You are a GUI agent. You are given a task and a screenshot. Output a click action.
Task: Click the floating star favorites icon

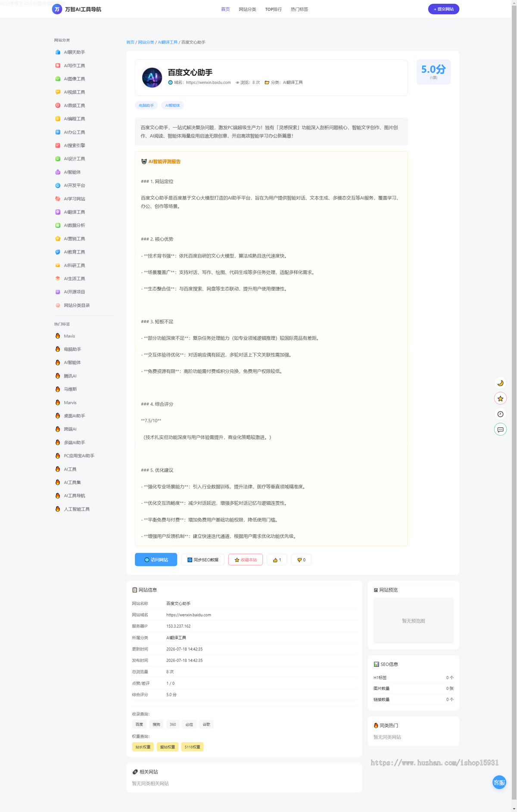500,398
